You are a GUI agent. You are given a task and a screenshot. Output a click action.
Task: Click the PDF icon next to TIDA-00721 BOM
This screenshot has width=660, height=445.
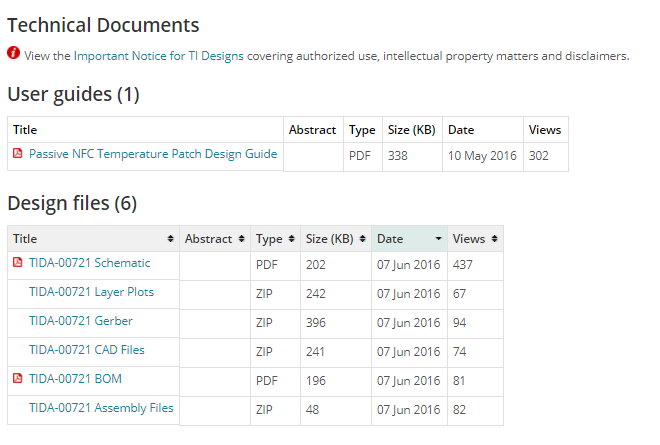coord(18,378)
